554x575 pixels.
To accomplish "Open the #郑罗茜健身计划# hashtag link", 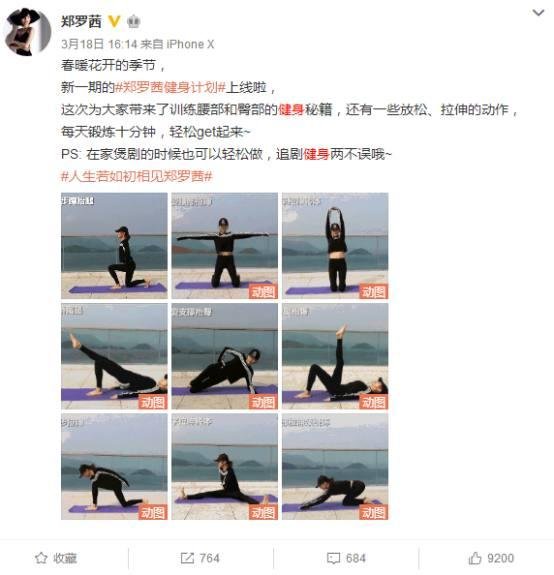I will [x=170, y=88].
